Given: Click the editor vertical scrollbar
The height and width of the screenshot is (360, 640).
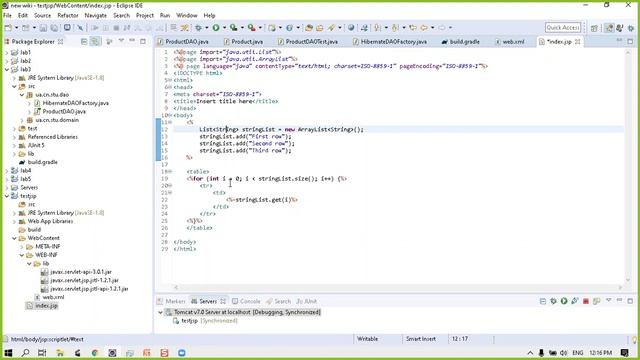Looking at the screenshot, I should point(628,166).
